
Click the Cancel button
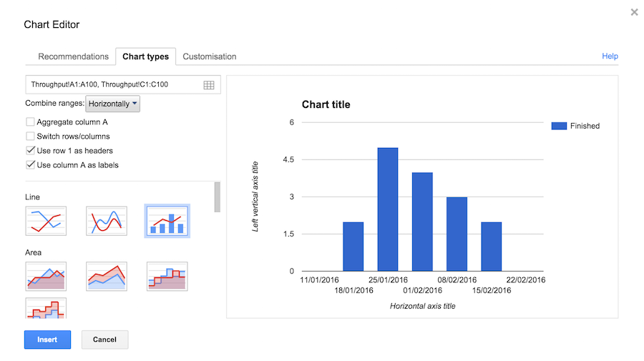(x=104, y=340)
